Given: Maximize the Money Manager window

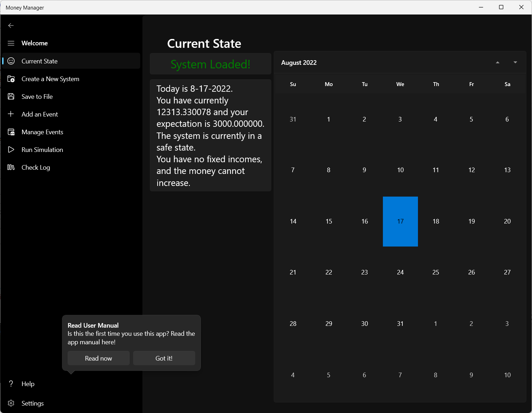Looking at the screenshot, I should point(501,7).
